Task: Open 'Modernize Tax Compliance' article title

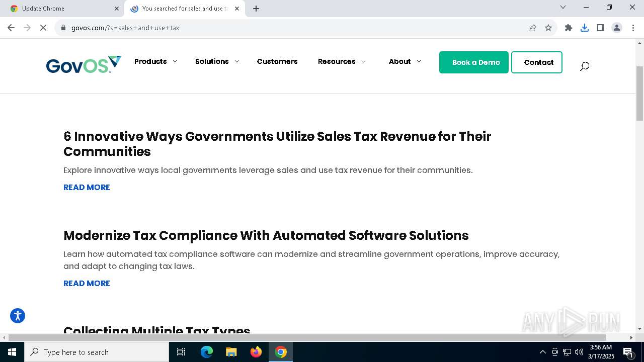Action: pyautogui.click(x=266, y=235)
